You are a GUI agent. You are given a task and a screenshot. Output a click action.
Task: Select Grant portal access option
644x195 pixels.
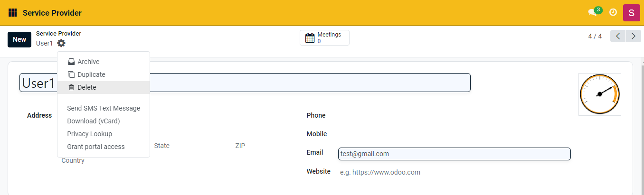click(95, 147)
